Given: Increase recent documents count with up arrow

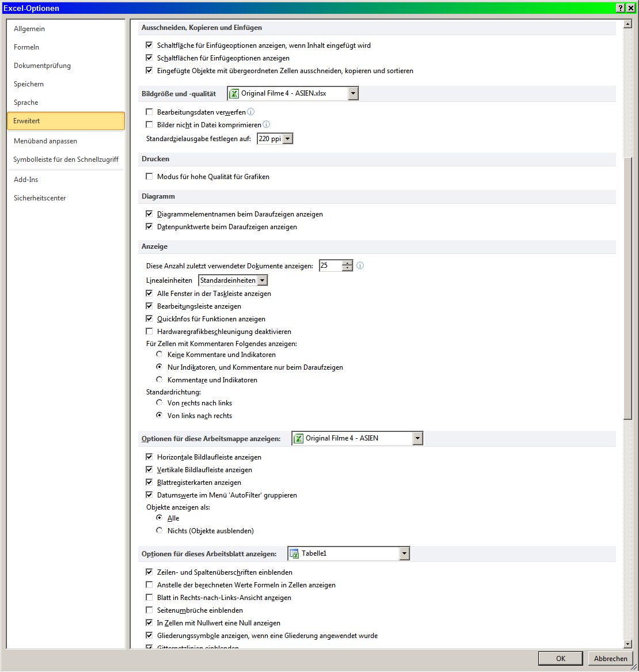Looking at the screenshot, I should pos(347,263).
